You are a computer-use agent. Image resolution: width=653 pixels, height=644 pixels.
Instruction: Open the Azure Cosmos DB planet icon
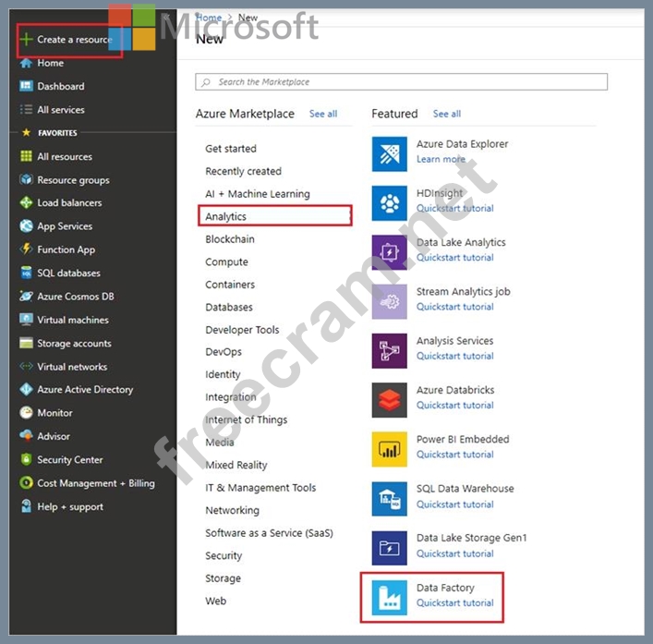pos(26,297)
